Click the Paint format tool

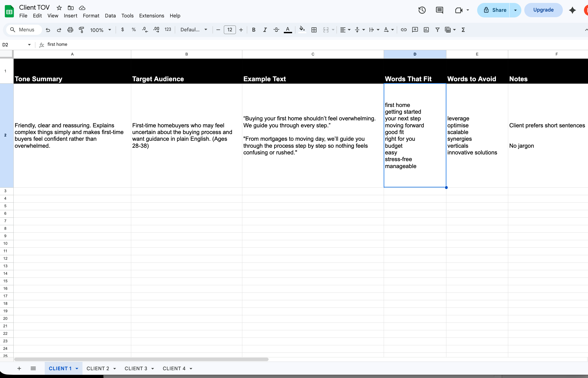(81, 30)
